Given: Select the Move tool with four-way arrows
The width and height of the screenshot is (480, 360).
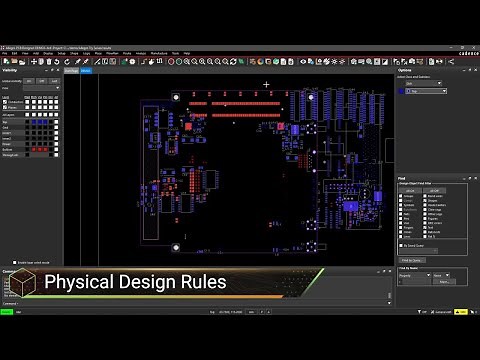Looking at the screenshot, I should (x=34, y=62).
